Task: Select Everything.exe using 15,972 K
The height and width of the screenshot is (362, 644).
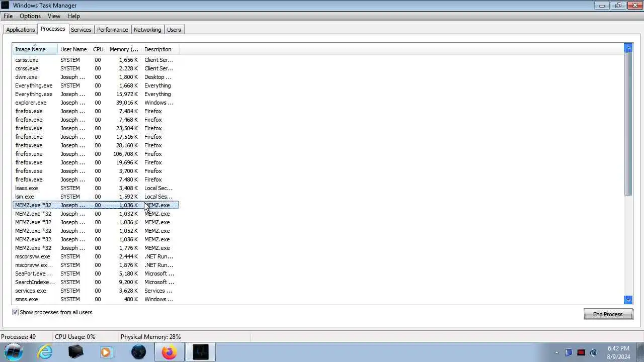Action: tap(96, 94)
